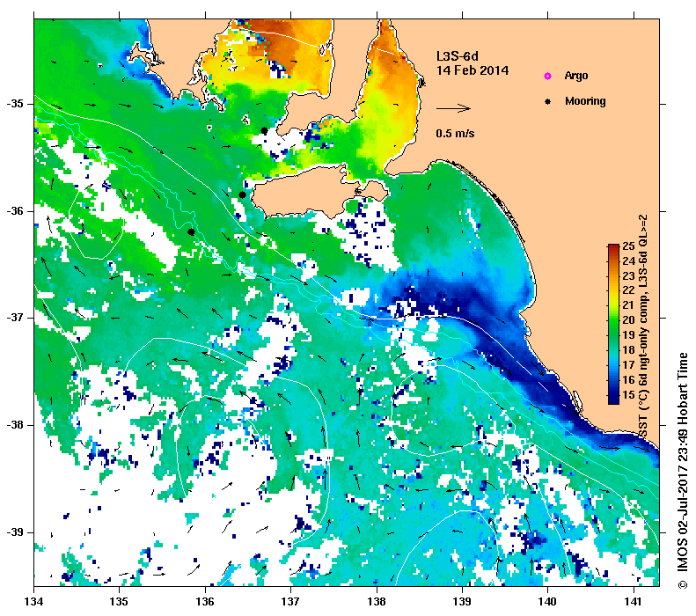Click longitude label 137
696x616 pixels.
click(x=290, y=602)
